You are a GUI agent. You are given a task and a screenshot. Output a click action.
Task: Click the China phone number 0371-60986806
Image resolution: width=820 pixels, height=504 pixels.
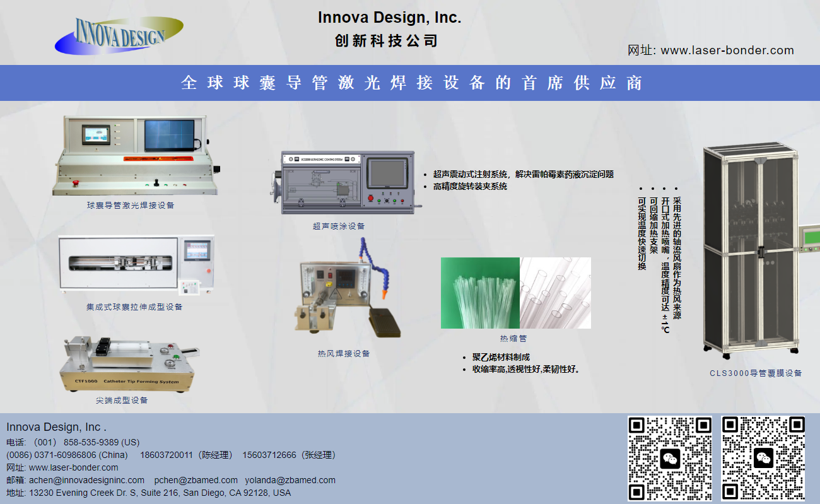point(67,455)
